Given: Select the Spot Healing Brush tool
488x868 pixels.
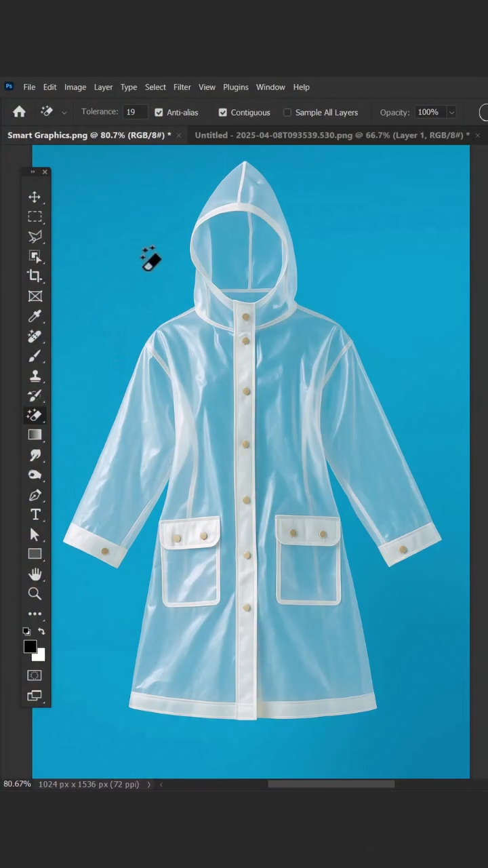Looking at the screenshot, I should tap(35, 336).
